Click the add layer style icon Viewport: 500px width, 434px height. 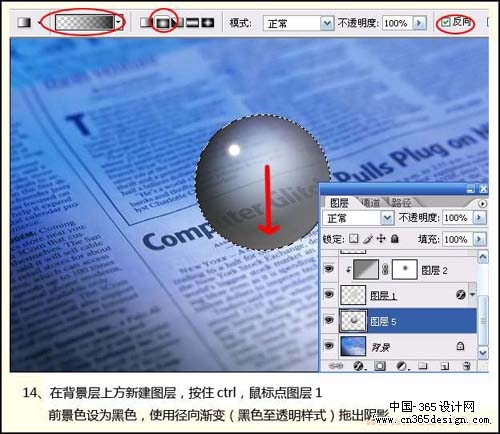click(x=358, y=366)
